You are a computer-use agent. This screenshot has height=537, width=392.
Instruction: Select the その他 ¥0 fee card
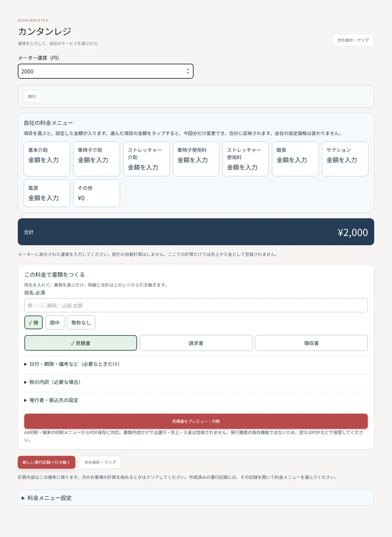pyautogui.click(x=96, y=193)
